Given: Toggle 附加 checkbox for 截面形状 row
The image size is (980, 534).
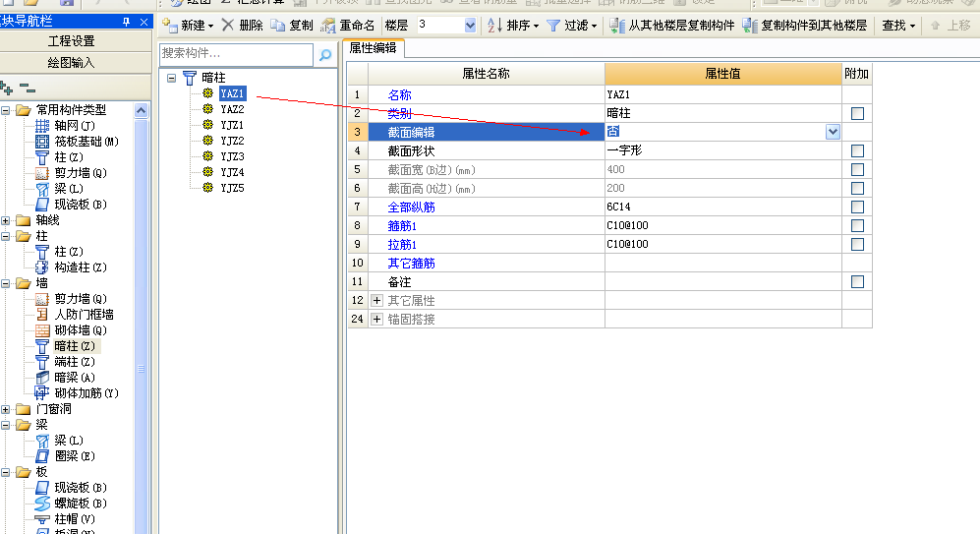Looking at the screenshot, I should pyautogui.click(x=857, y=150).
